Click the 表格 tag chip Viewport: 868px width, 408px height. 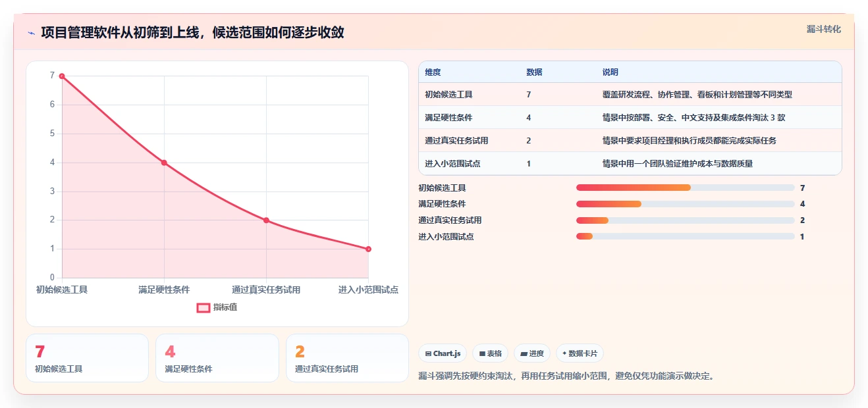coord(490,353)
